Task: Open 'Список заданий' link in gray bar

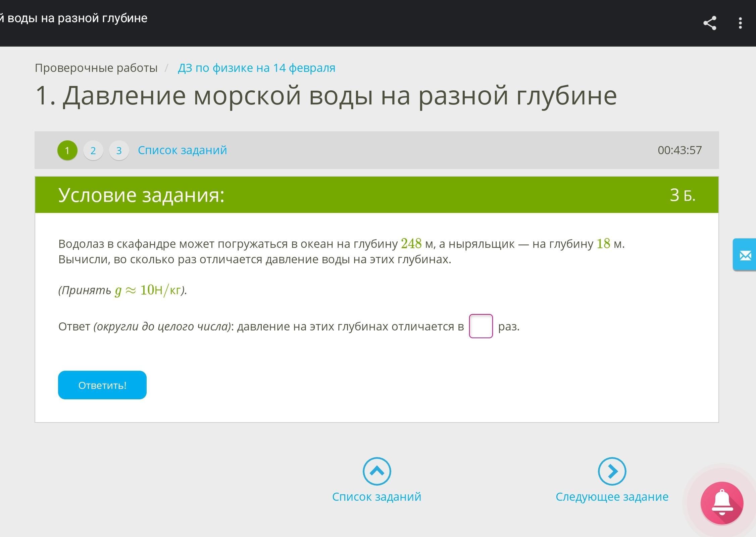Action: tap(182, 150)
